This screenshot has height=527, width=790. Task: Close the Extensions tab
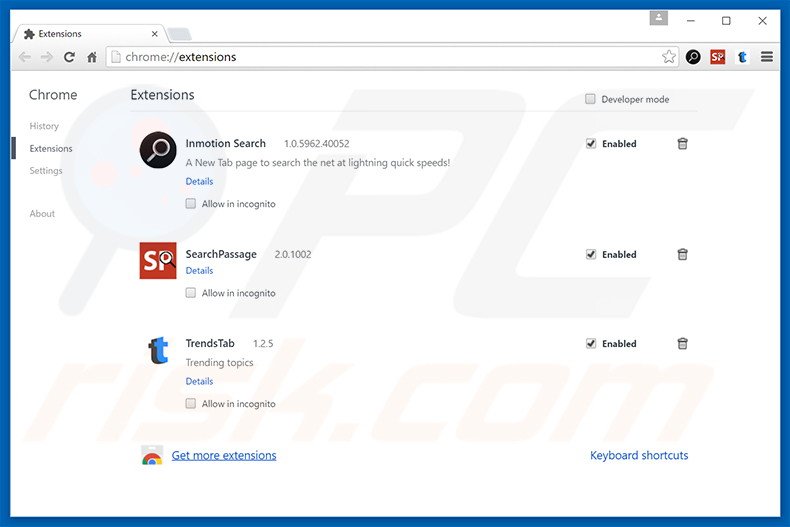155,34
